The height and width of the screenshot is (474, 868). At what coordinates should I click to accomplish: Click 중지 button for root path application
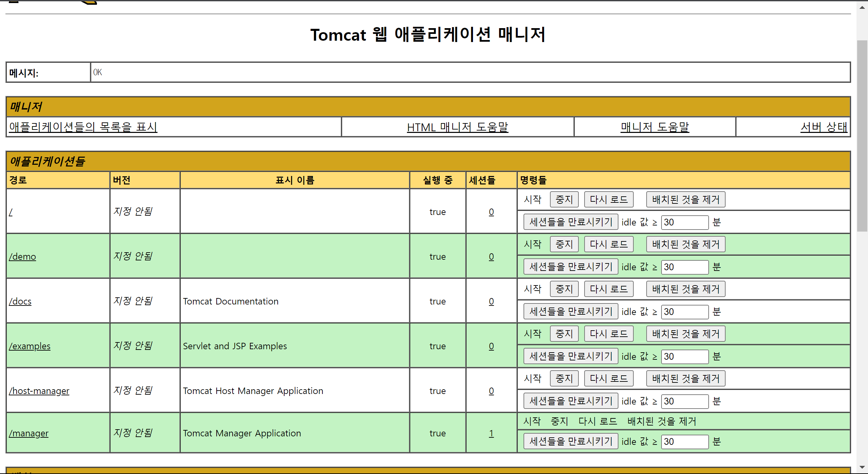pyautogui.click(x=564, y=199)
